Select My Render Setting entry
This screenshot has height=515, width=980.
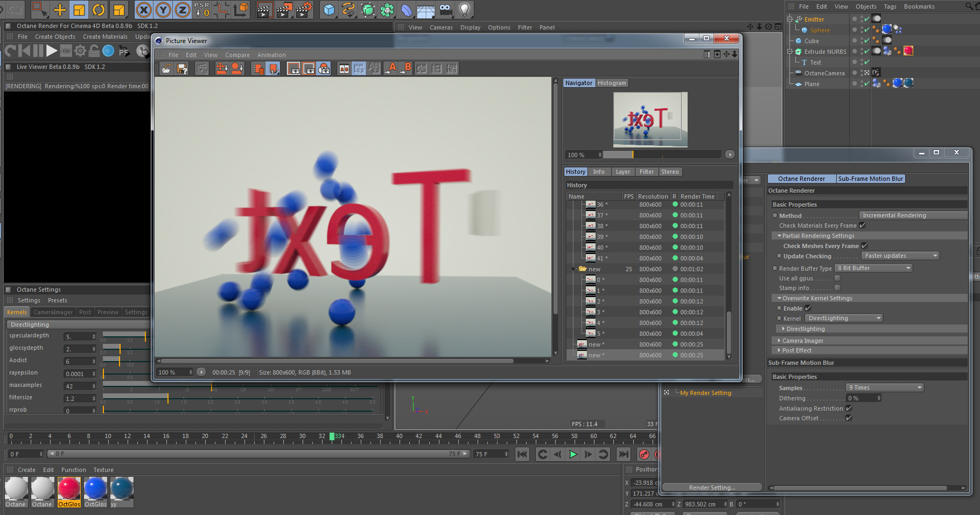(x=705, y=393)
